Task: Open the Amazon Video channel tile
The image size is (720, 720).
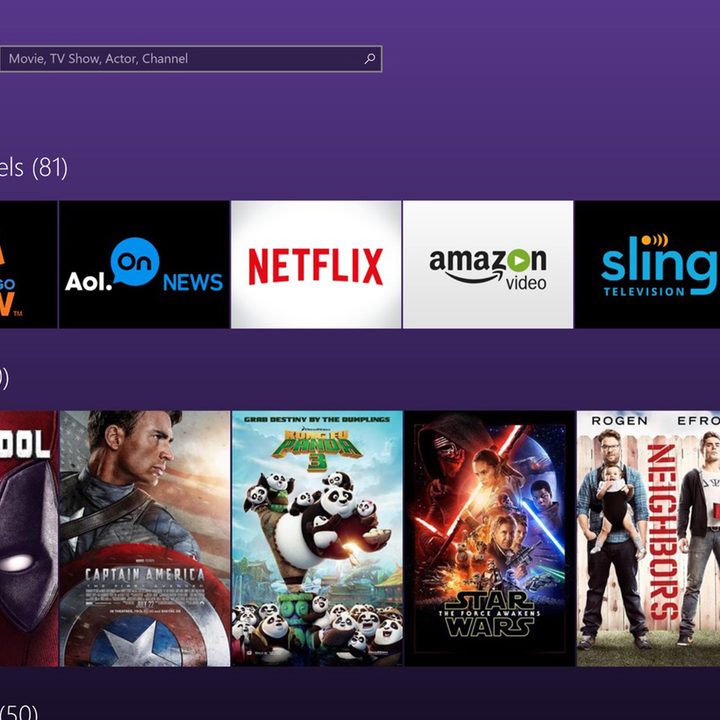Action: tap(488, 264)
